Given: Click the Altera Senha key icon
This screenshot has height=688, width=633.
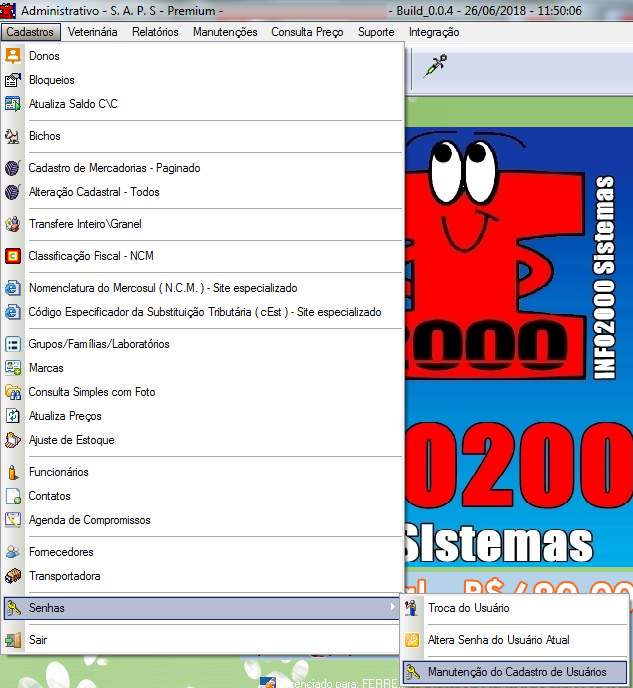Looking at the screenshot, I should tap(411, 640).
